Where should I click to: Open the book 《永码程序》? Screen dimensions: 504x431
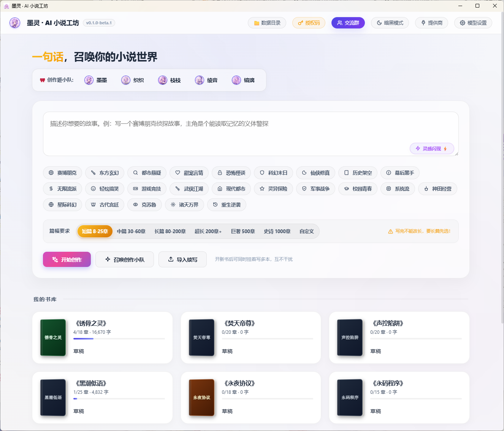pos(399,398)
